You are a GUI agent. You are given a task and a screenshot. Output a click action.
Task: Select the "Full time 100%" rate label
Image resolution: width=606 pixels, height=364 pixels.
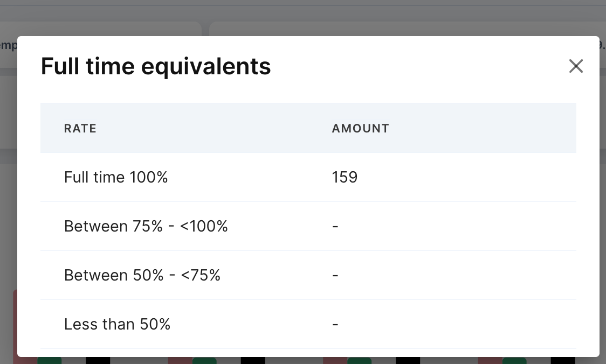[116, 177]
